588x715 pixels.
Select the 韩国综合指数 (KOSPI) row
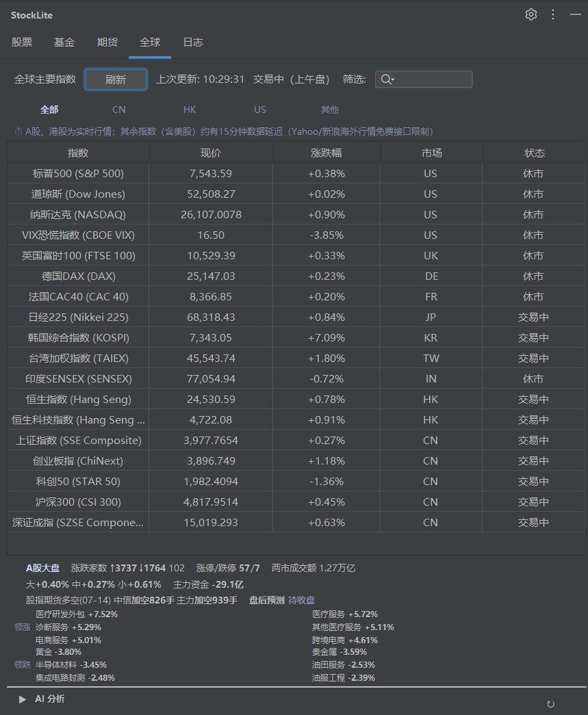[x=296, y=337]
